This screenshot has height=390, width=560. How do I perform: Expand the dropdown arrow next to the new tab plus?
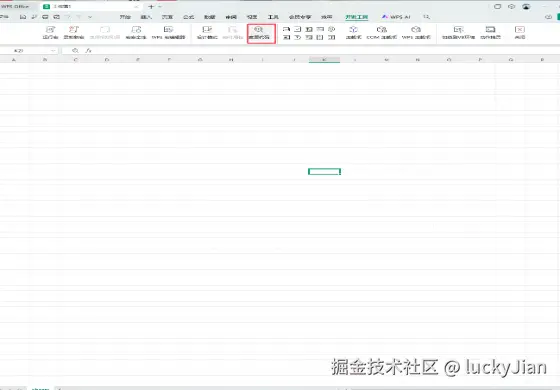(x=160, y=6)
